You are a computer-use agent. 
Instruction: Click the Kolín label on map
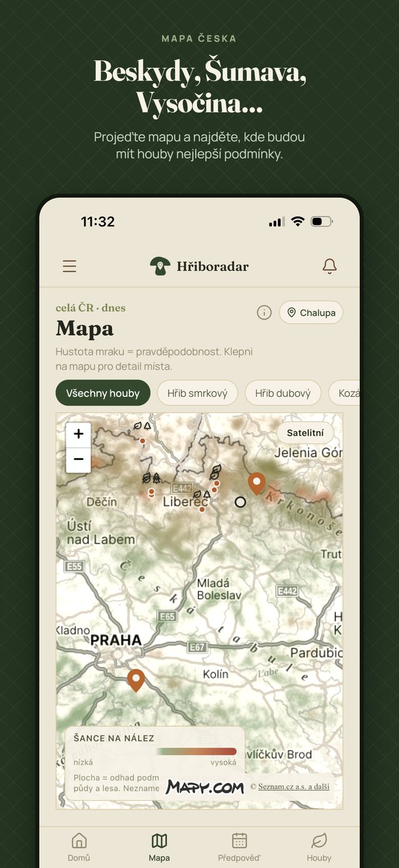[216, 675]
